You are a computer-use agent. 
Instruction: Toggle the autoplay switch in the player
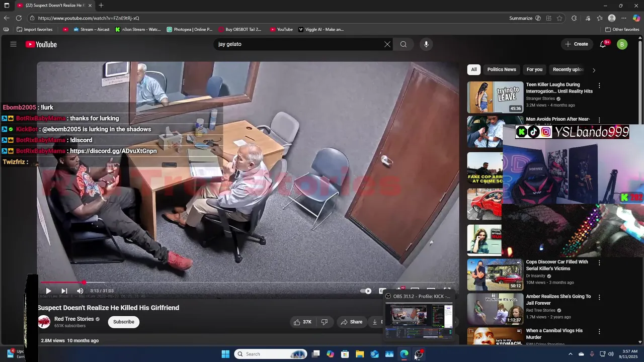366,291
